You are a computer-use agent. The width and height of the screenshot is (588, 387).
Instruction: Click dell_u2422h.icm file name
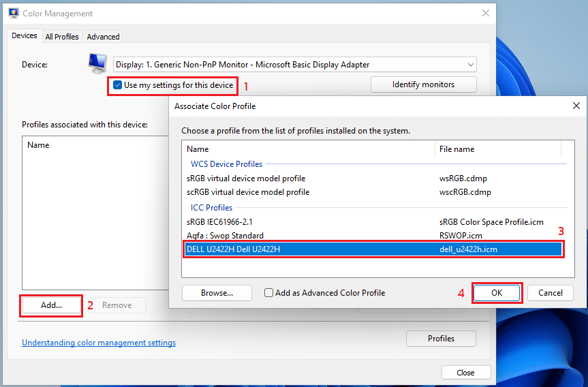(468, 249)
